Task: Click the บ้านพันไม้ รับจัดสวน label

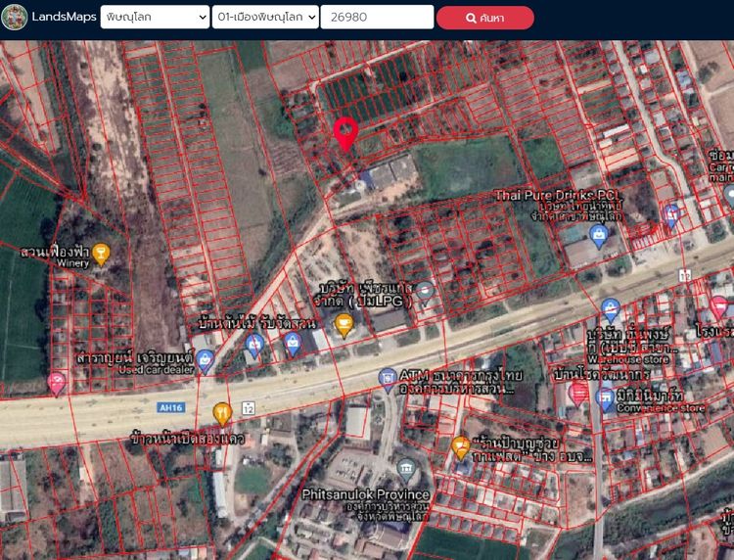Action: [x=257, y=323]
